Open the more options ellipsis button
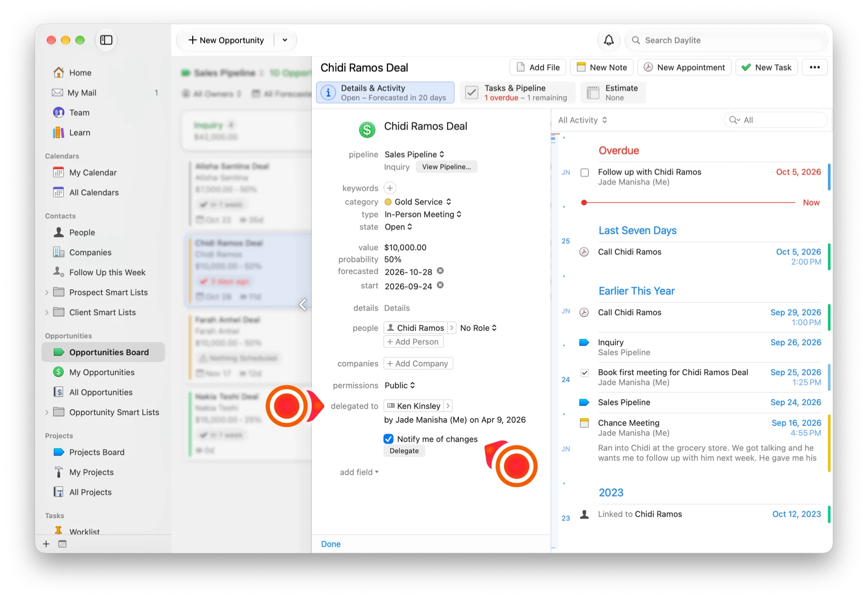 [815, 67]
